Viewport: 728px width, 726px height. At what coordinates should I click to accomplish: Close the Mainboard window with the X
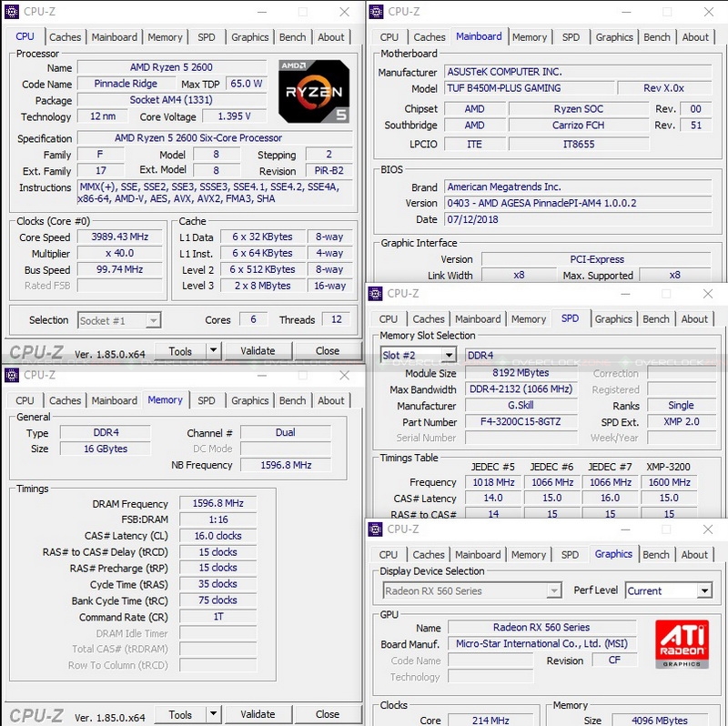(x=709, y=12)
